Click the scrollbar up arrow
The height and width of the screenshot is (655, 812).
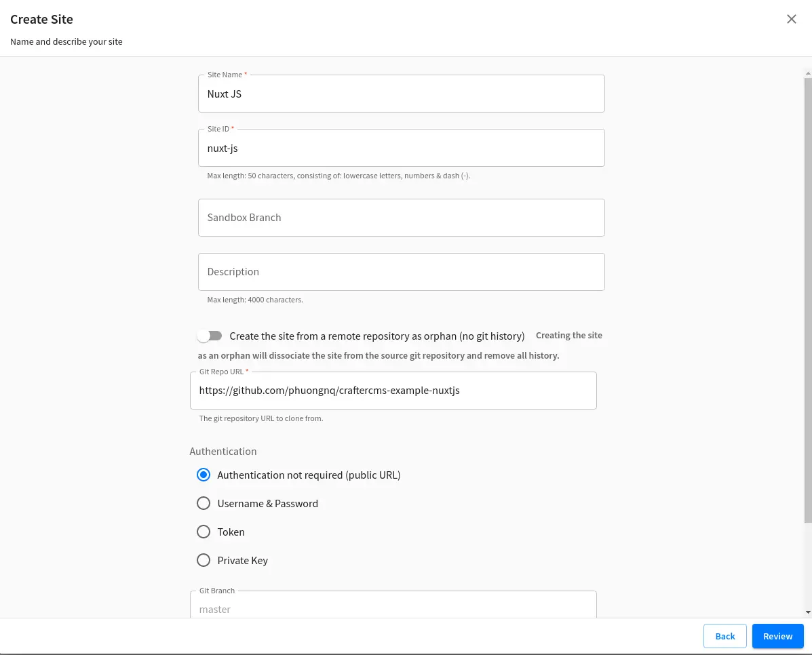tap(807, 72)
